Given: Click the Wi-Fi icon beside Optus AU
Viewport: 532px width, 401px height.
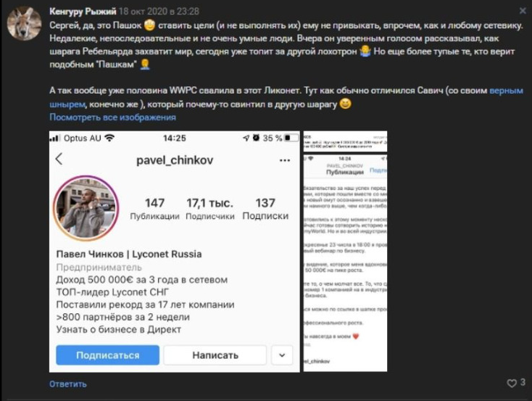Looking at the screenshot, I should 109,138.
